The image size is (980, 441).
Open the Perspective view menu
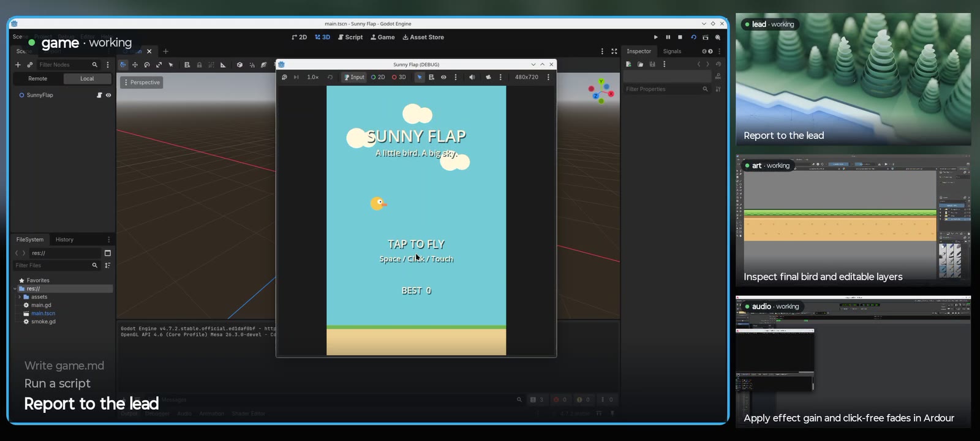pos(142,82)
